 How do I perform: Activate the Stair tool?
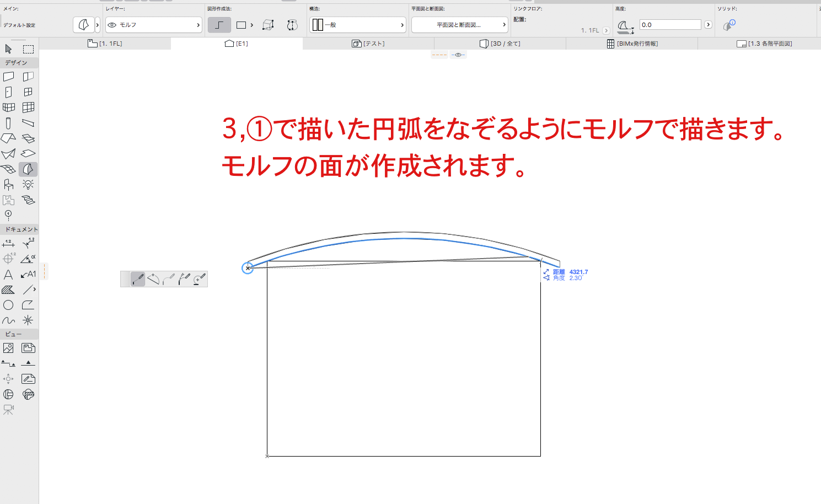pos(28,200)
